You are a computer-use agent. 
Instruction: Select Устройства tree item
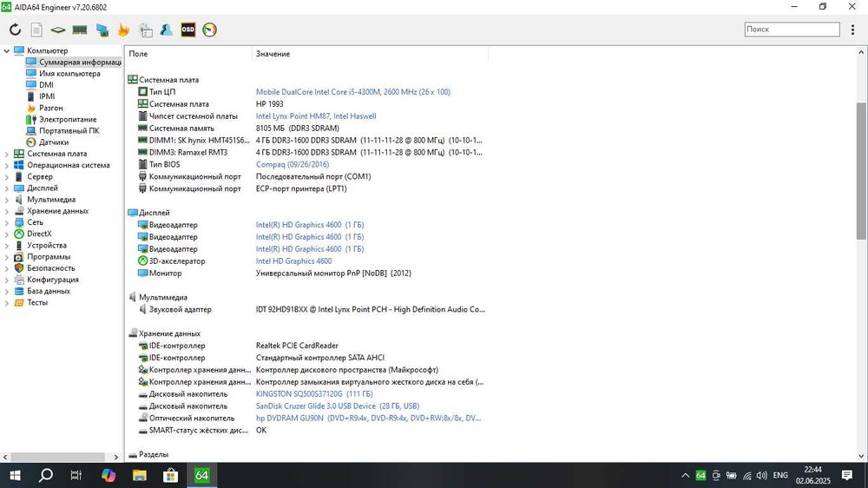47,246
